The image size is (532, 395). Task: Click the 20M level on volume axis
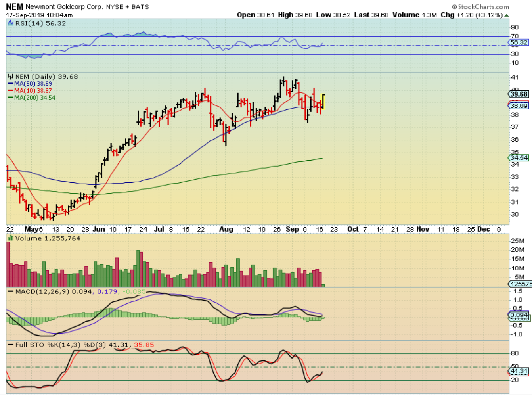(x=518, y=250)
